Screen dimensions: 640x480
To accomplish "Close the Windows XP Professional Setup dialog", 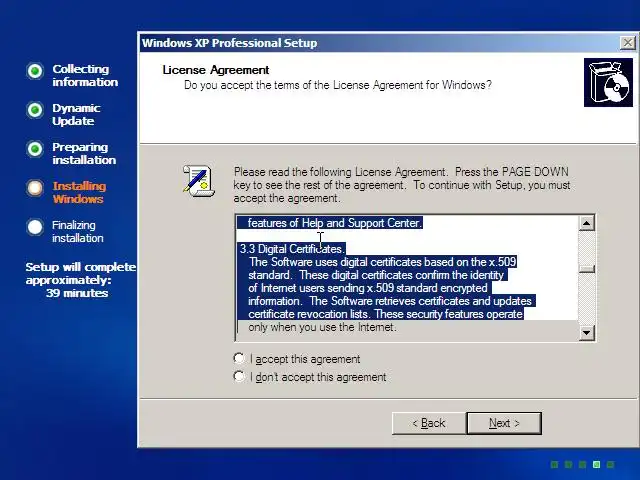I will click(627, 42).
